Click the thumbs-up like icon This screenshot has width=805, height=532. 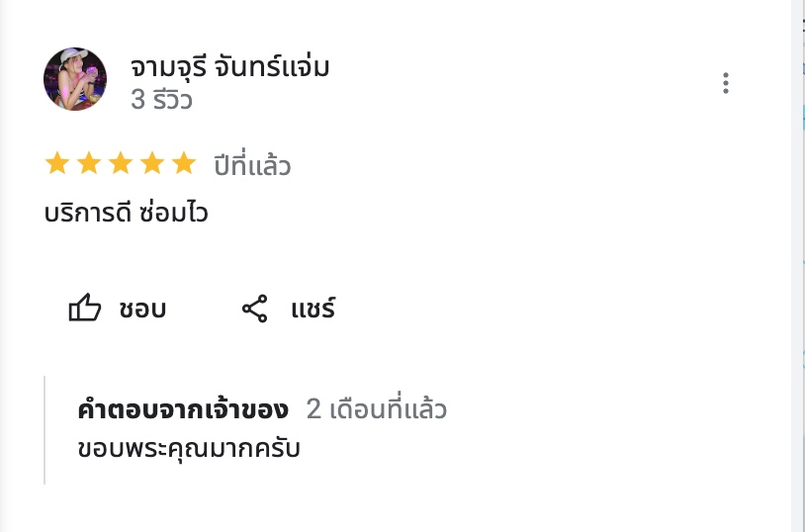click(x=85, y=310)
